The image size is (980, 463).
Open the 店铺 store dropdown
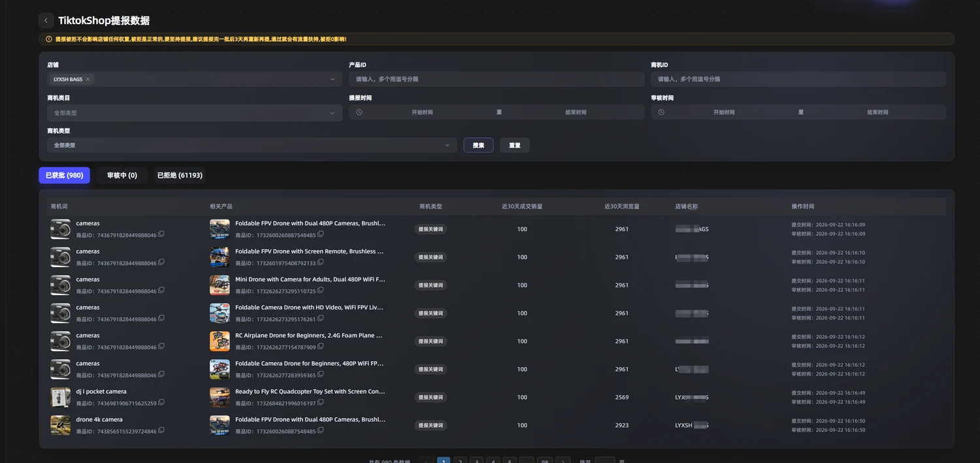(x=195, y=79)
